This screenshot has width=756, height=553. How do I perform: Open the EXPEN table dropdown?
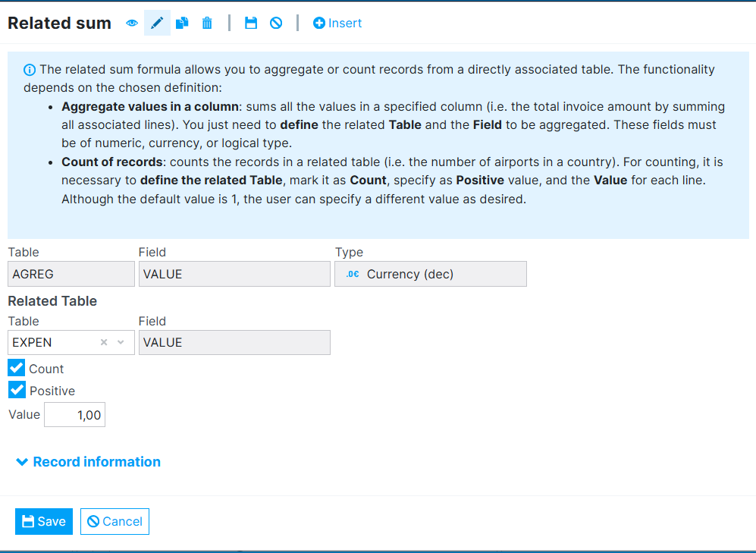click(121, 342)
